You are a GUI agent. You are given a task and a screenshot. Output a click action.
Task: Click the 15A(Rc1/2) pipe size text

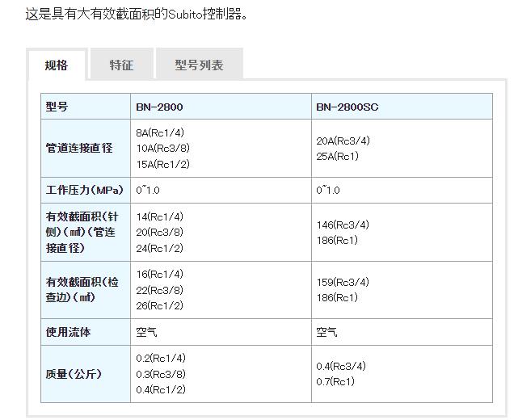point(162,164)
